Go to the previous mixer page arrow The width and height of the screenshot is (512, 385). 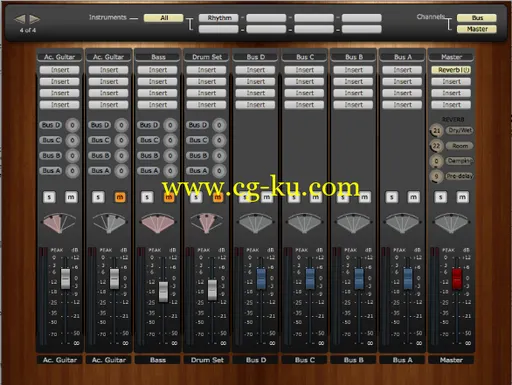point(20,19)
